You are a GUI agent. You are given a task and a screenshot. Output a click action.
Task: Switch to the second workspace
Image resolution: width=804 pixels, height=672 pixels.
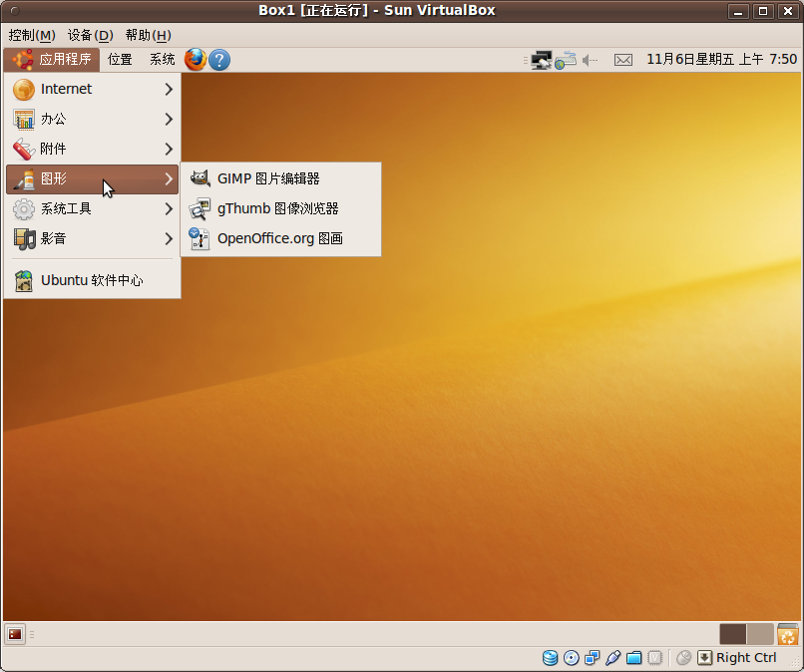click(x=760, y=634)
